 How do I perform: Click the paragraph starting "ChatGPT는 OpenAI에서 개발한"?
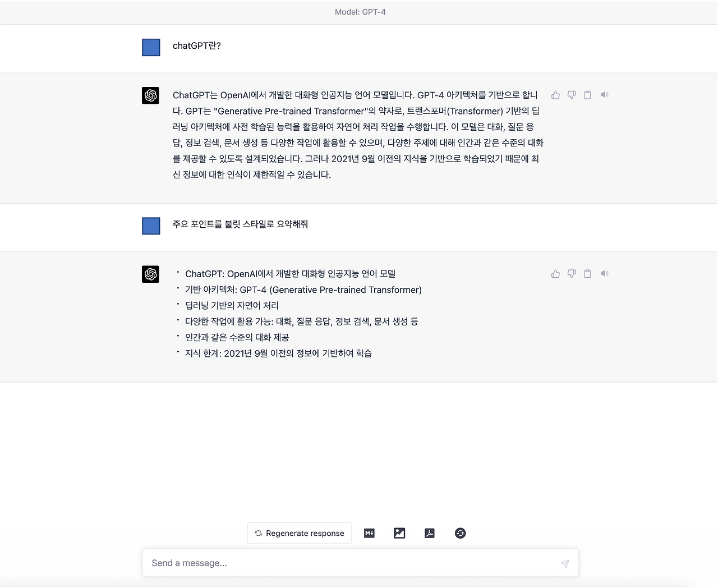point(358,135)
